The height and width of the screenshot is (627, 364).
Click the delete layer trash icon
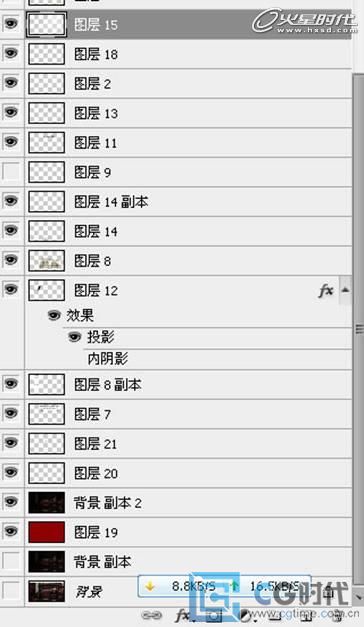[x=338, y=615]
